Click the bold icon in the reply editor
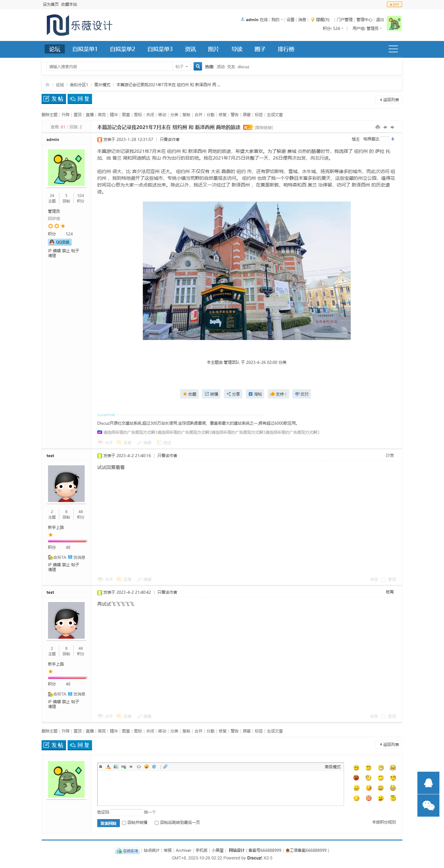 (x=101, y=766)
